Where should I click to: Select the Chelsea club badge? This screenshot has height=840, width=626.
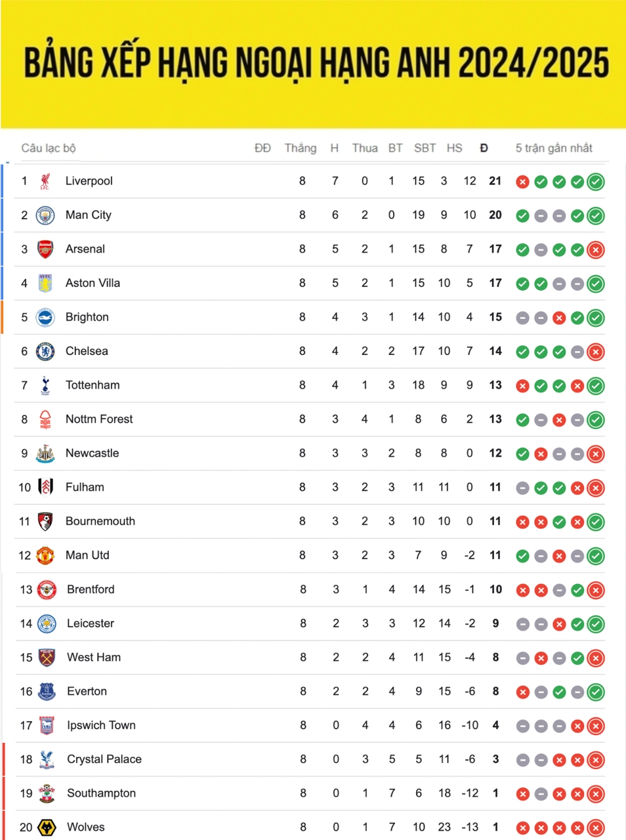[45, 351]
